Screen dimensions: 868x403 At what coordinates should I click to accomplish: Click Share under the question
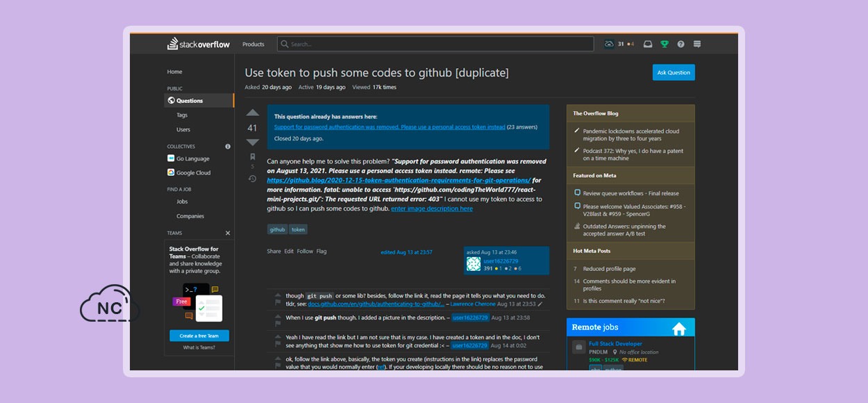coord(274,252)
